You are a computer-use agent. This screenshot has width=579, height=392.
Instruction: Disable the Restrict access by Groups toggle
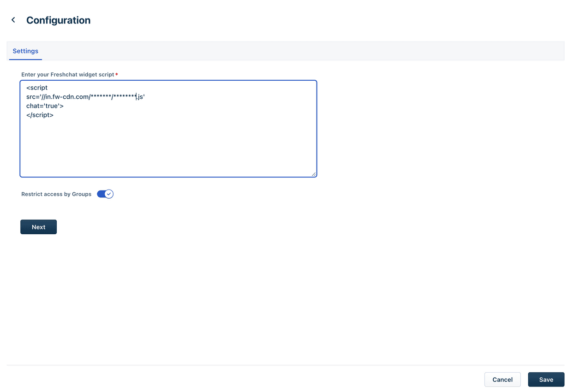(x=105, y=194)
